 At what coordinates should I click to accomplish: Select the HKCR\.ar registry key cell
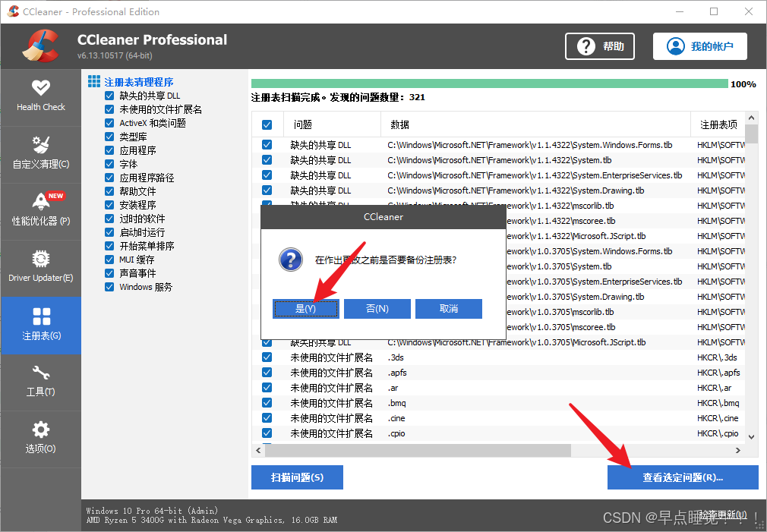(714, 388)
